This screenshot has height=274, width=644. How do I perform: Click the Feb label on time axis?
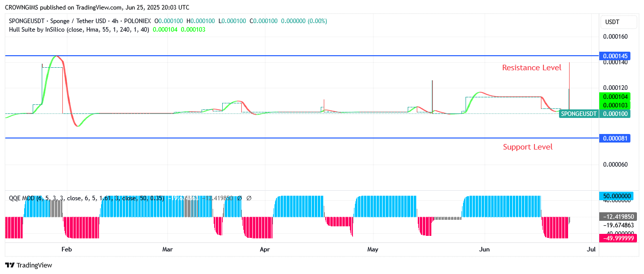point(66,249)
